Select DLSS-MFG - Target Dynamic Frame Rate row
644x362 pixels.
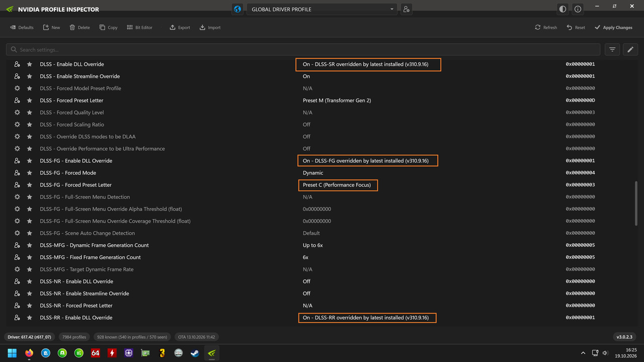(x=322, y=269)
